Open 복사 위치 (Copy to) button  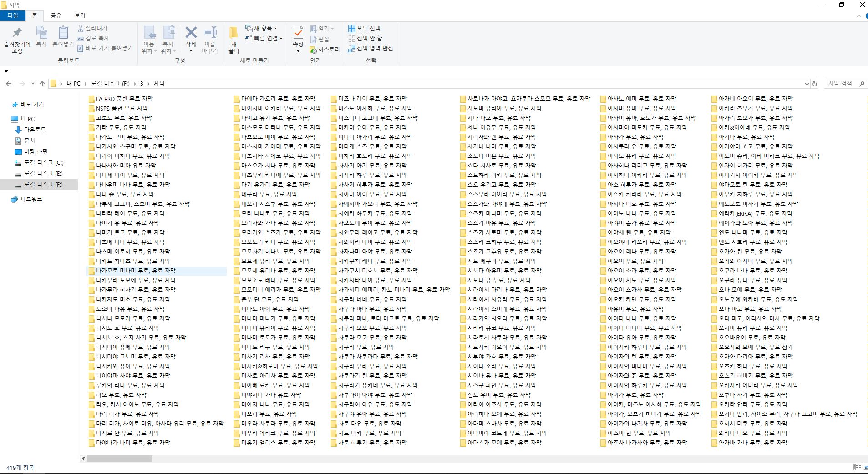tap(168, 40)
